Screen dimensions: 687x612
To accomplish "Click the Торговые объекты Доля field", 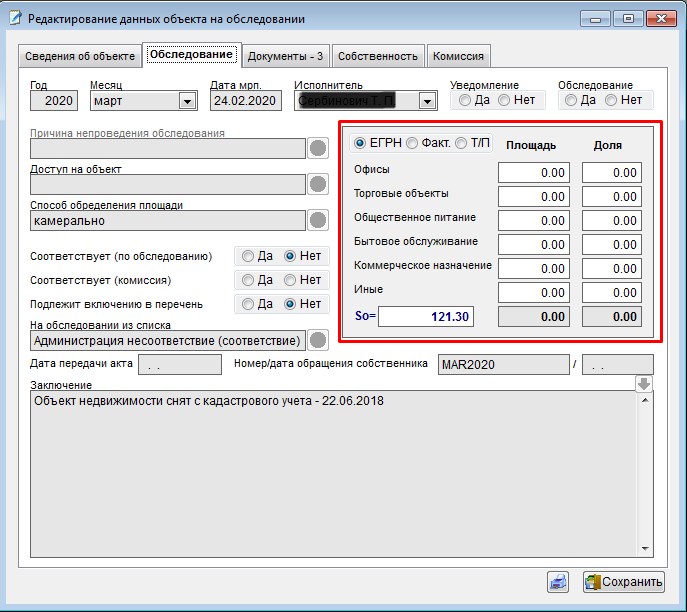I will click(612, 196).
